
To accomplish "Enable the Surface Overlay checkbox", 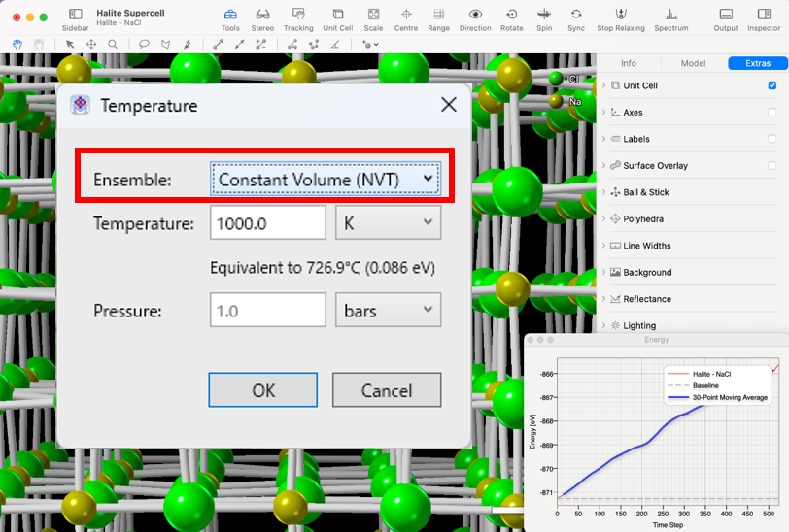I will [772, 166].
